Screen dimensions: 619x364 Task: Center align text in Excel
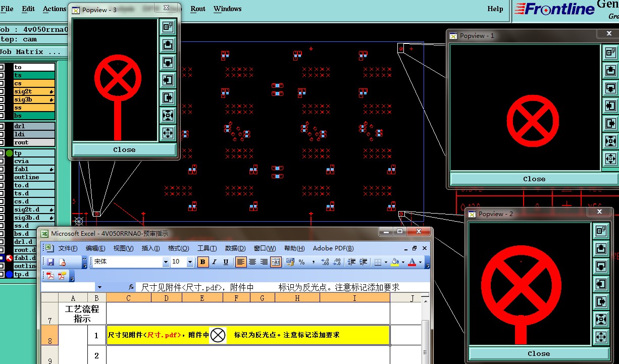252,262
